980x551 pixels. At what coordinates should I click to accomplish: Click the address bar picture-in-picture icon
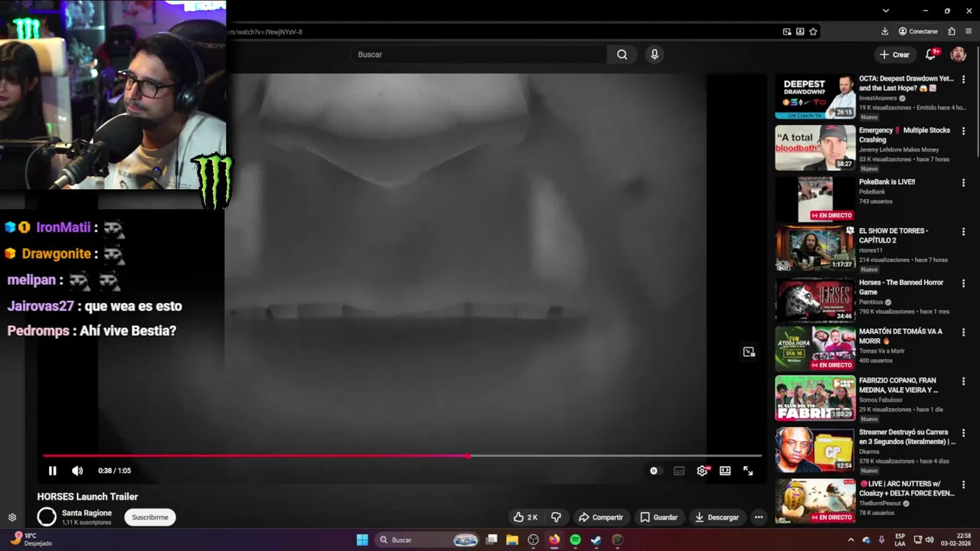click(x=787, y=31)
